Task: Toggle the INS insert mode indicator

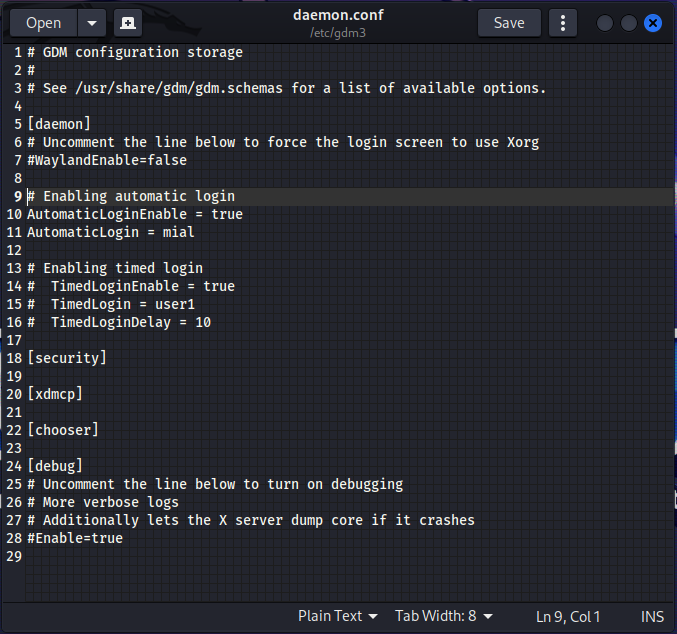Action: coord(652,616)
